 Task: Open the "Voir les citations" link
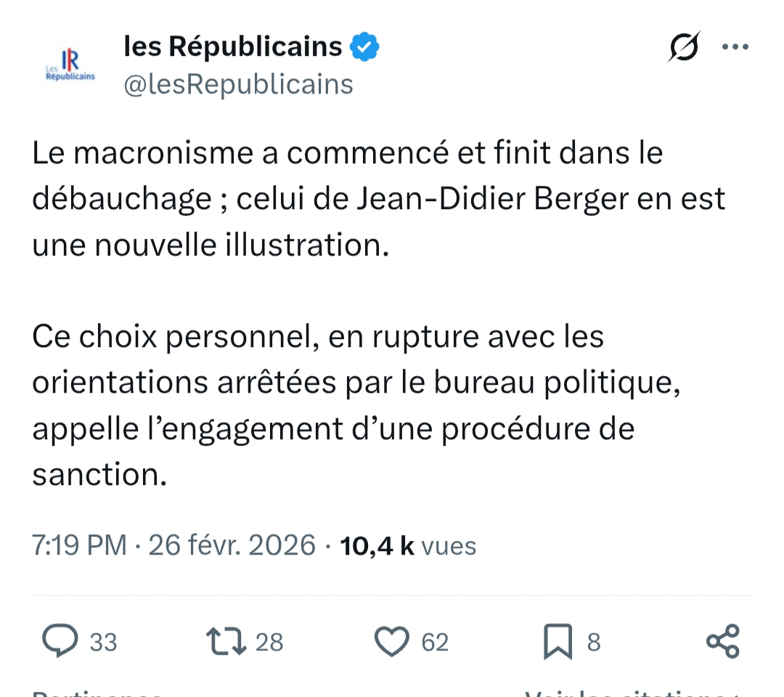[632, 693]
